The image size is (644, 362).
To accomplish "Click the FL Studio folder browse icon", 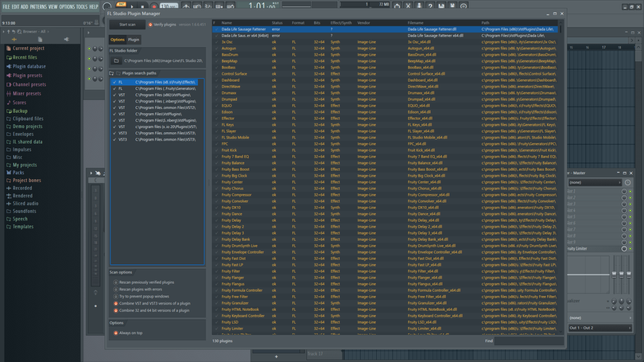I will [x=116, y=60].
